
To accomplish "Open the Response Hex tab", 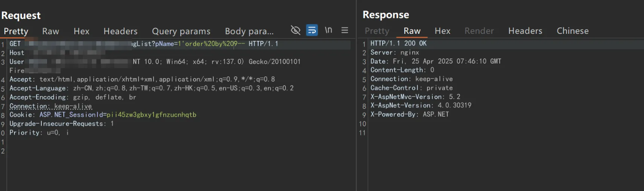I will point(443,31).
